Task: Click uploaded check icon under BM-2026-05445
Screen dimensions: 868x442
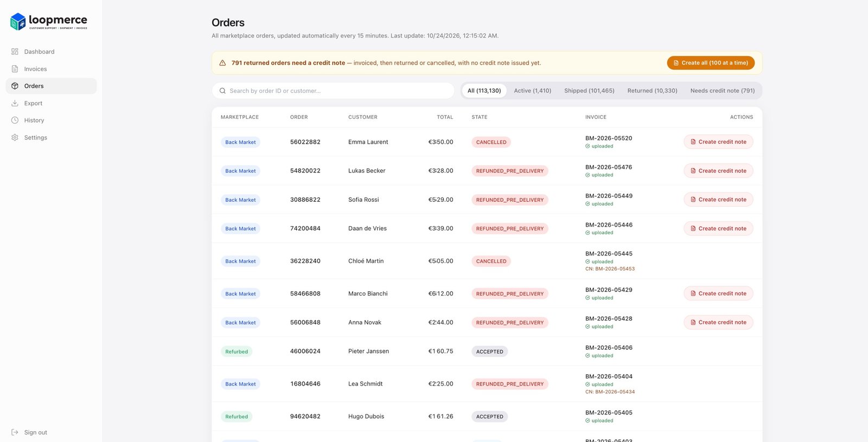Action: [x=588, y=261]
